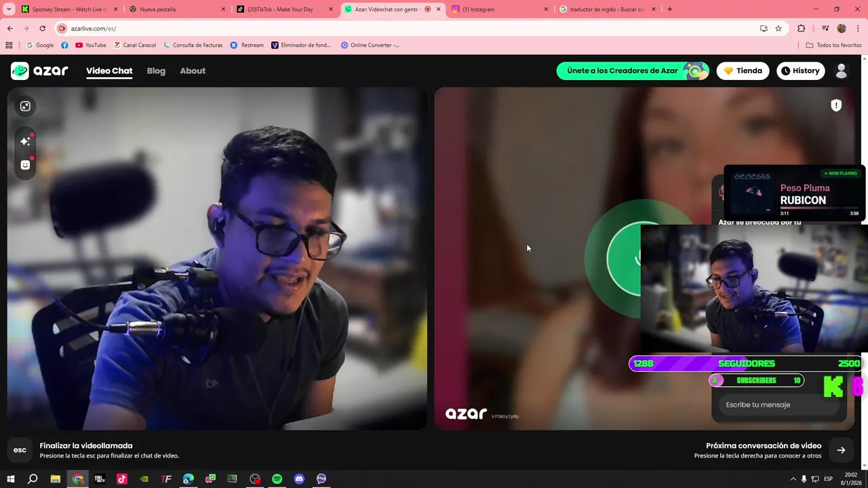Open Discord from the taskbar
This screenshot has height=488, width=868.
[299, 479]
